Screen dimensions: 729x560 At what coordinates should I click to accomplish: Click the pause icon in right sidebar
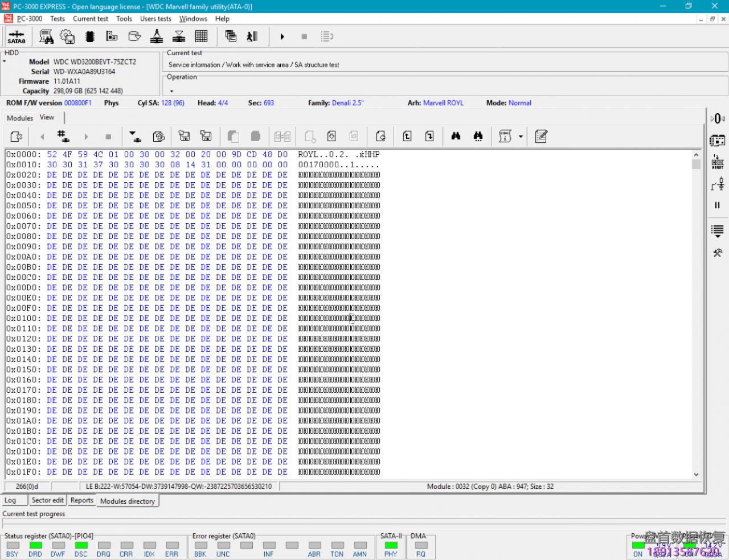717,205
